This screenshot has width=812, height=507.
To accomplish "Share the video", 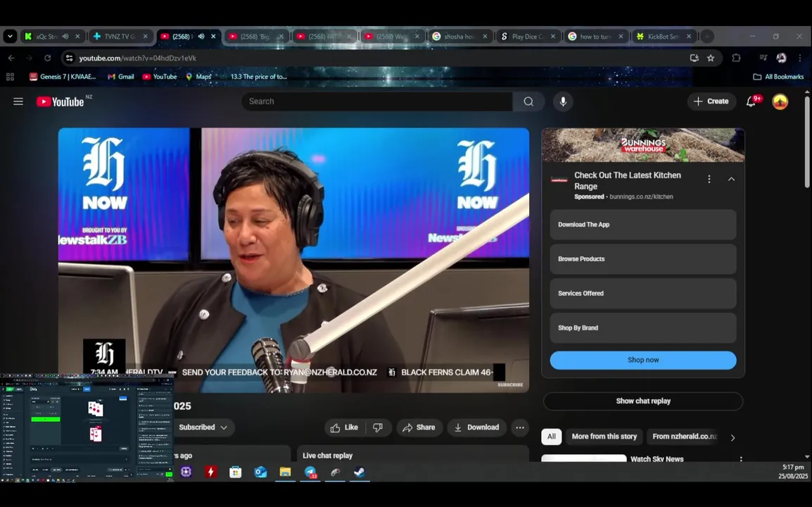I will (x=419, y=427).
